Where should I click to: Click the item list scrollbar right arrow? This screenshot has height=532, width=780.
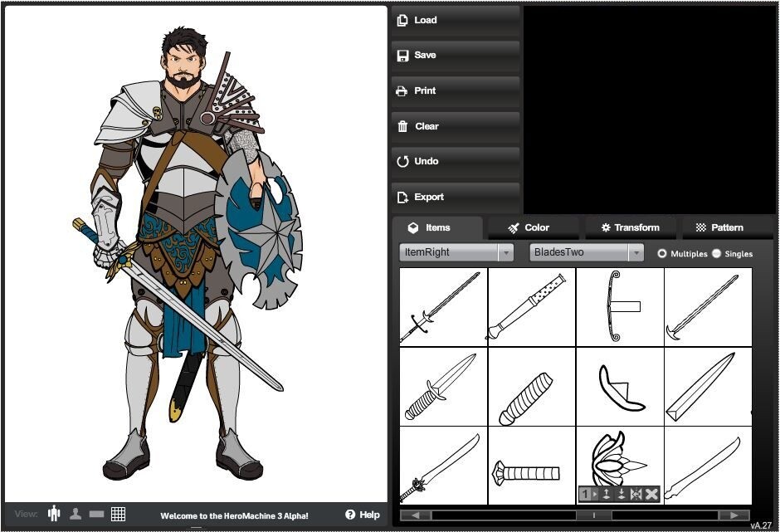(734, 515)
